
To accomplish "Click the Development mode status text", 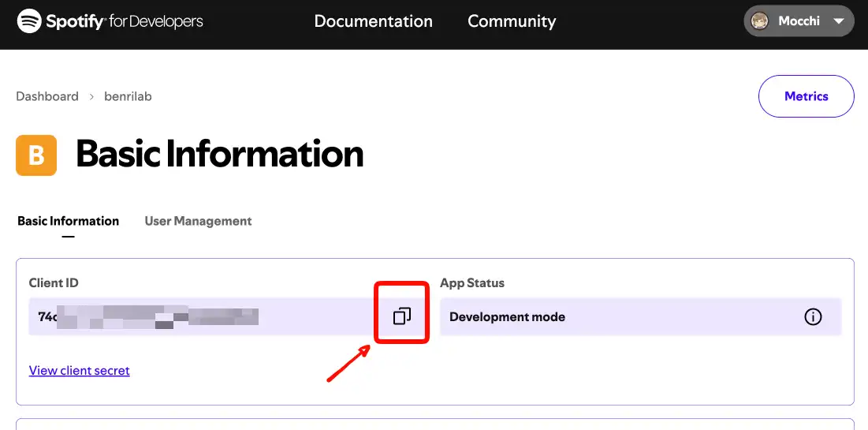I will (x=507, y=317).
